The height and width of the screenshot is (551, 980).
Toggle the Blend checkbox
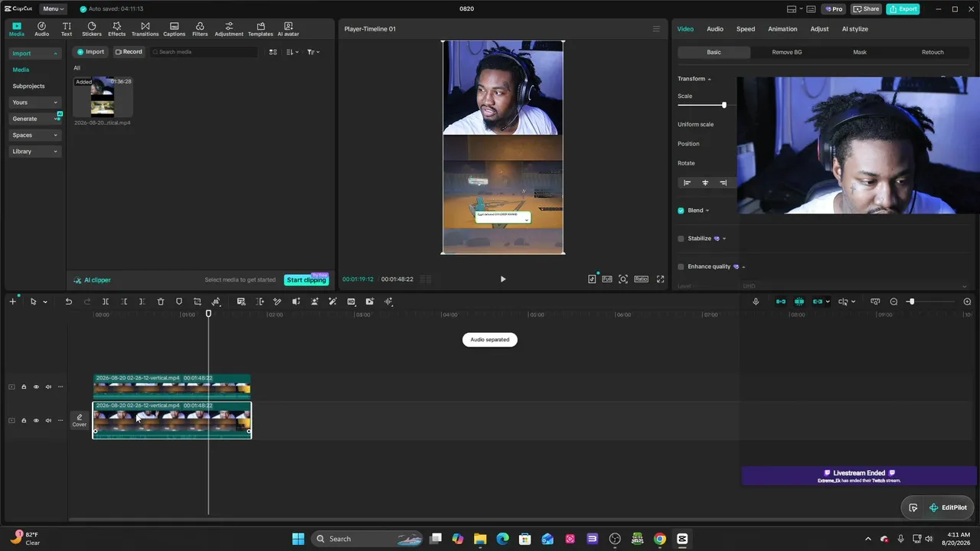click(681, 210)
